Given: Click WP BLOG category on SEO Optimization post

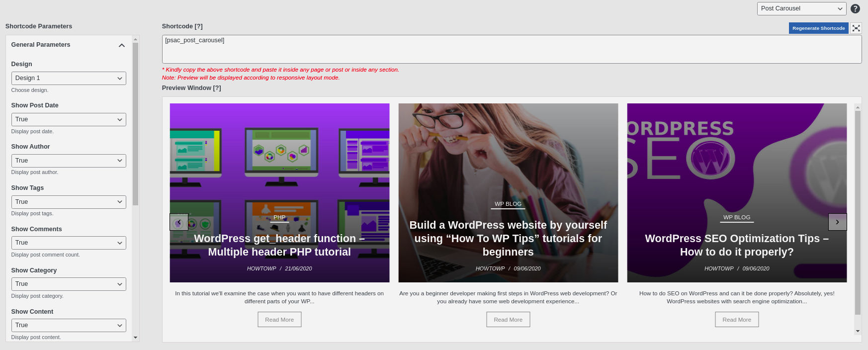Looking at the screenshot, I should (737, 217).
